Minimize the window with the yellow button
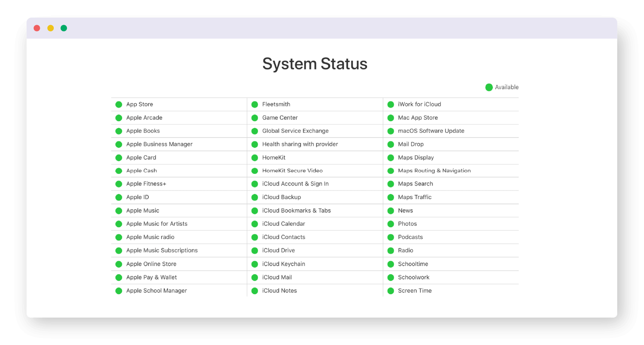Screen dimensions: 644x345 [51, 28]
